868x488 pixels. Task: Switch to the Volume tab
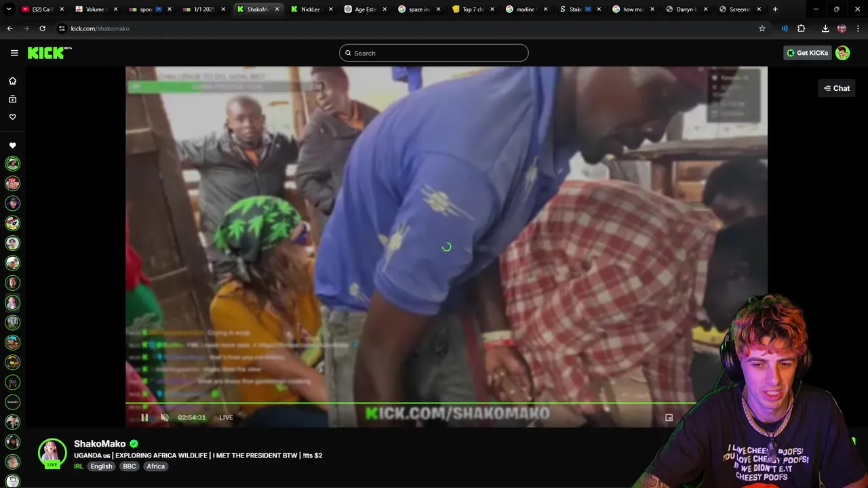point(96,9)
